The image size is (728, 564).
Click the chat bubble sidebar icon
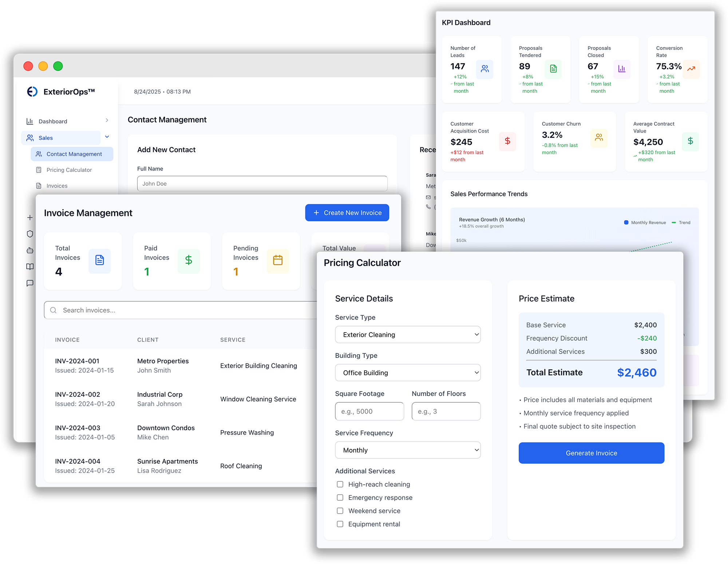point(30,283)
